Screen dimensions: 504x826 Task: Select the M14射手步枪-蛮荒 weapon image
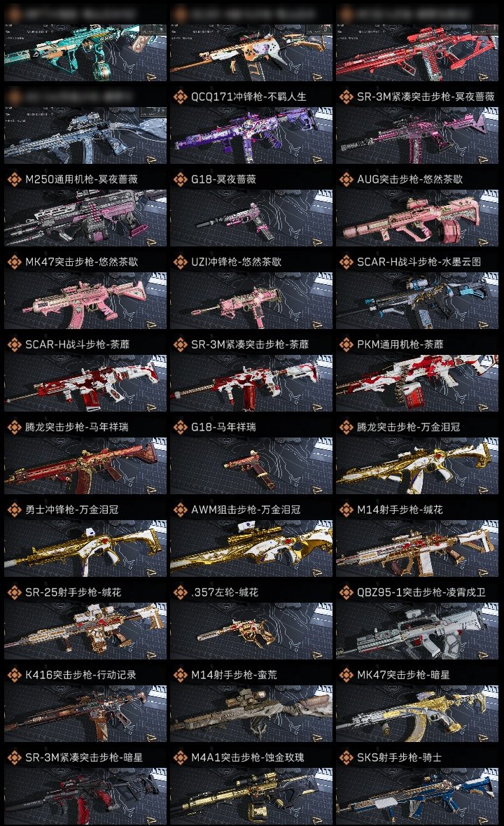(x=251, y=714)
